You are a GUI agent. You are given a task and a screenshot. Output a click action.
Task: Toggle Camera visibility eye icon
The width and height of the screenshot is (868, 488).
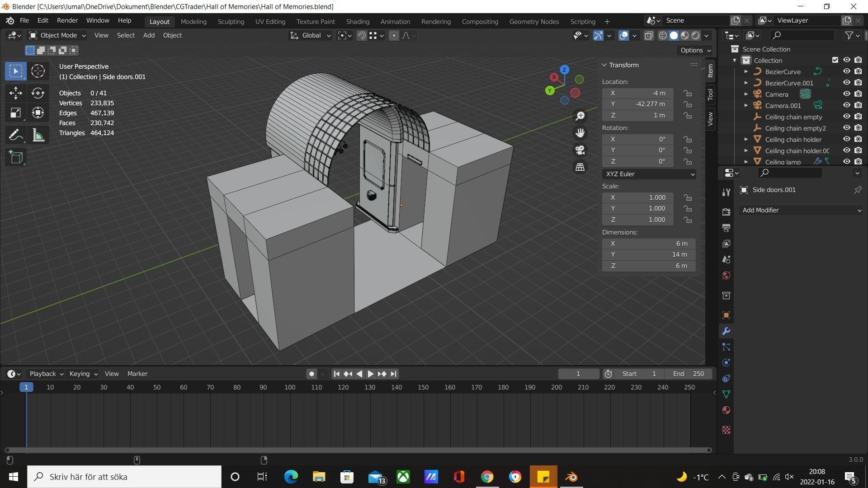(x=846, y=94)
